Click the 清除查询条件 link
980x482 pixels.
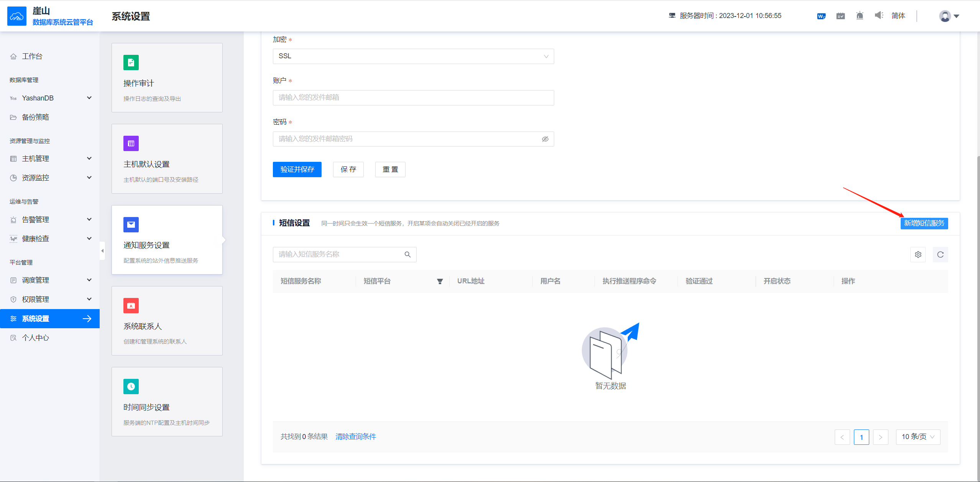point(355,437)
